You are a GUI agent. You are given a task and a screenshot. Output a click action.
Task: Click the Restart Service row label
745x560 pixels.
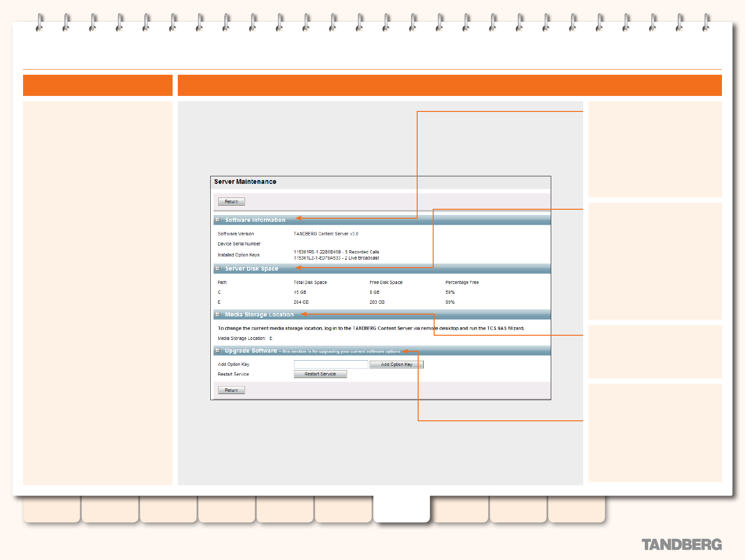(233, 374)
